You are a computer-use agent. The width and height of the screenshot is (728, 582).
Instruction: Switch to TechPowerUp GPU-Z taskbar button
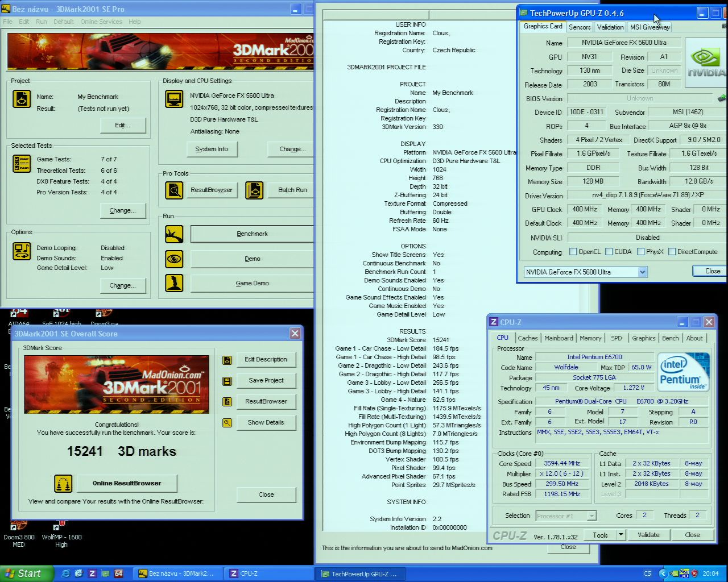point(359,573)
